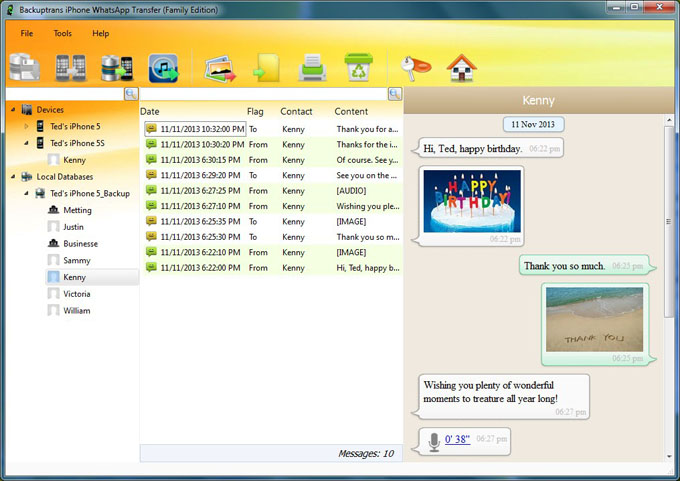The image size is (680, 481).
Task: Select the 11/11/2013 10:30:20 PM message row
Action: pos(272,144)
